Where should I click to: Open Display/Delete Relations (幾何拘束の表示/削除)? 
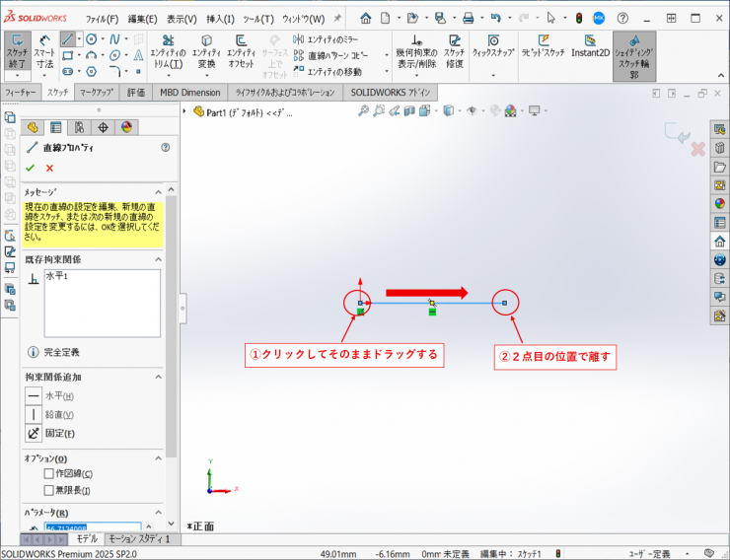416,51
